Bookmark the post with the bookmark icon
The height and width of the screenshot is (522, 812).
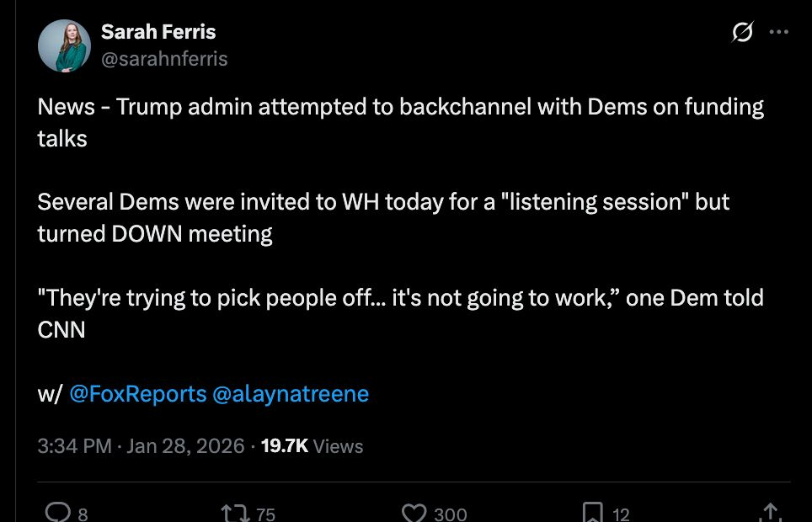pos(593,512)
